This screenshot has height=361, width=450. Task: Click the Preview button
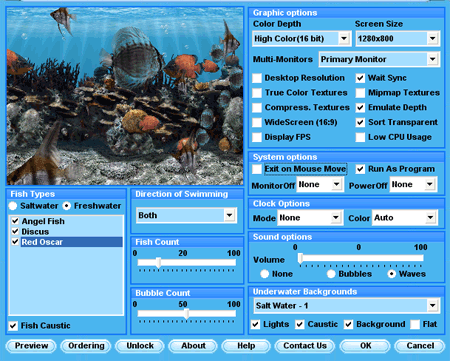click(31, 346)
